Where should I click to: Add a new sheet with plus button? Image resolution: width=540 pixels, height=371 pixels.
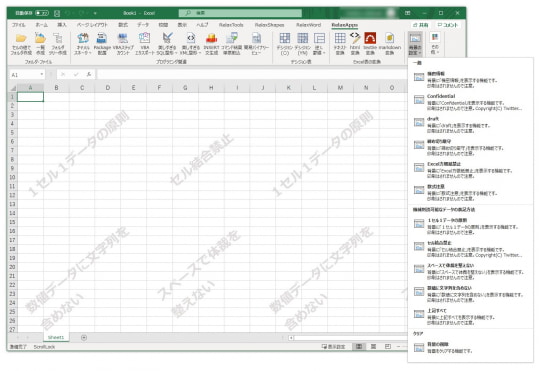coord(84,338)
